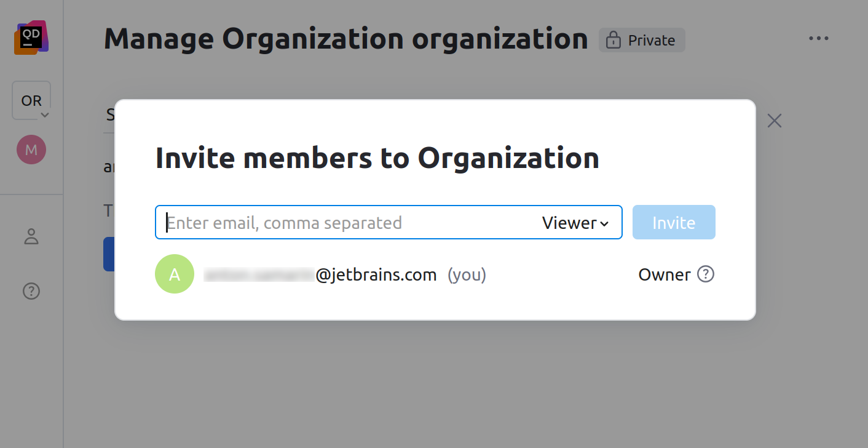Click the chevron inside the Viewer selector
Viewport: 868px width, 448px height.
pos(604,223)
